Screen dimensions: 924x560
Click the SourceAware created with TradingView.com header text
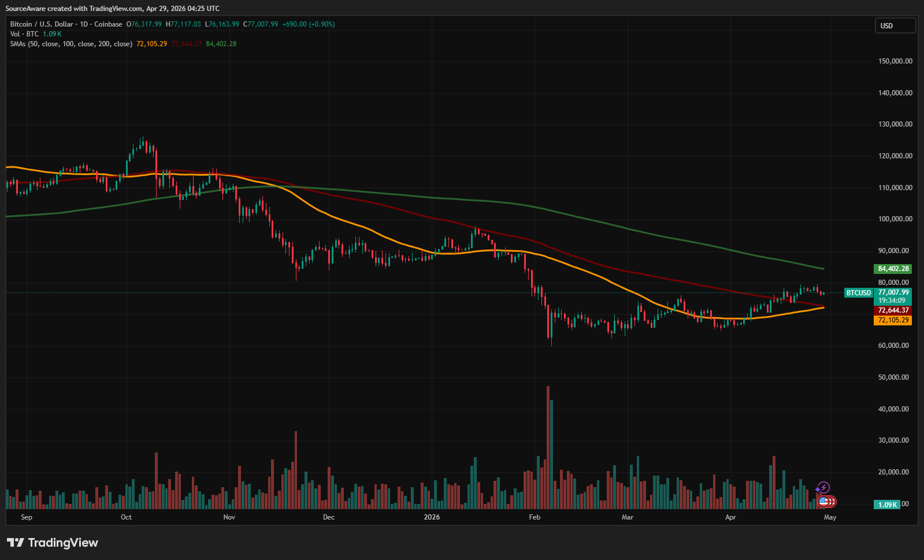(113, 9)
